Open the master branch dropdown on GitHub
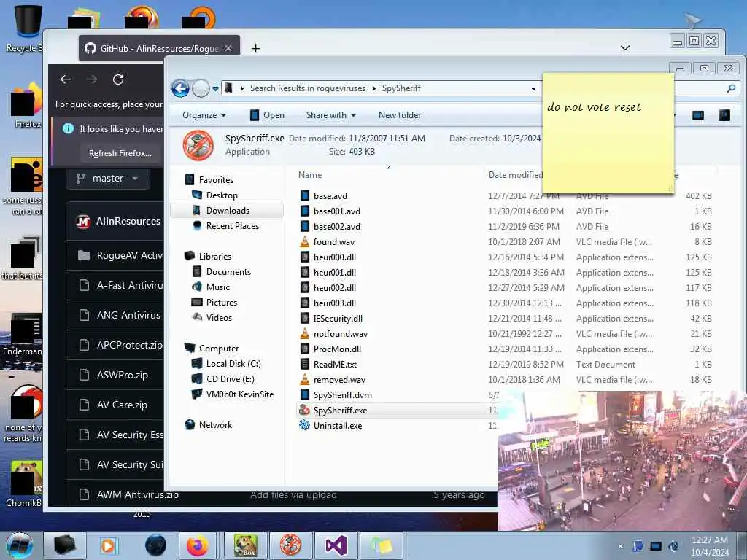This screenshot has height=560, width=747. pos(108,178)
